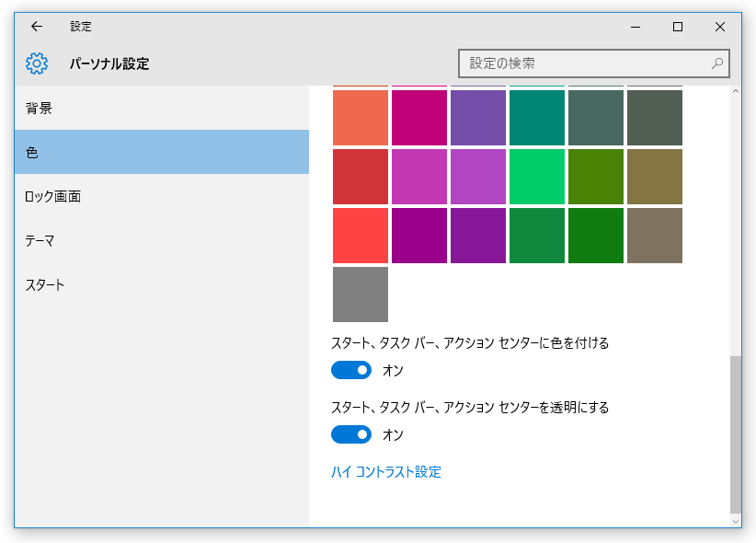756x543 pixels.
Task: Click the scrollbar up arrow
Action: (735, 91)
